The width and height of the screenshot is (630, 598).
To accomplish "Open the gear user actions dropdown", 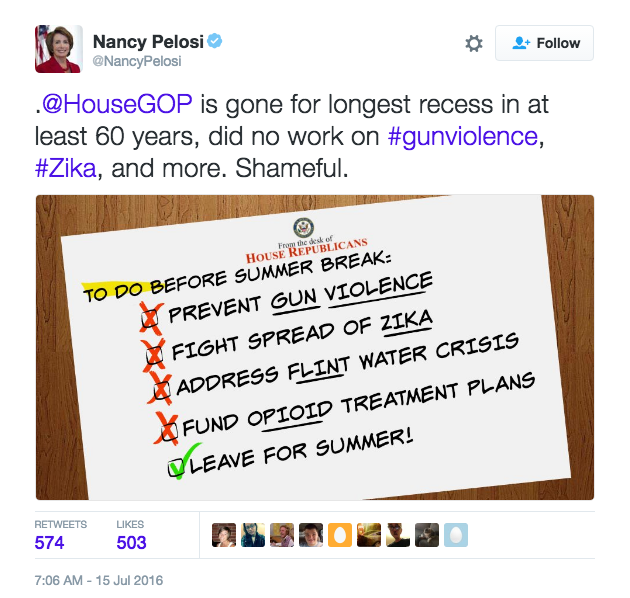I will pos(474,43).
